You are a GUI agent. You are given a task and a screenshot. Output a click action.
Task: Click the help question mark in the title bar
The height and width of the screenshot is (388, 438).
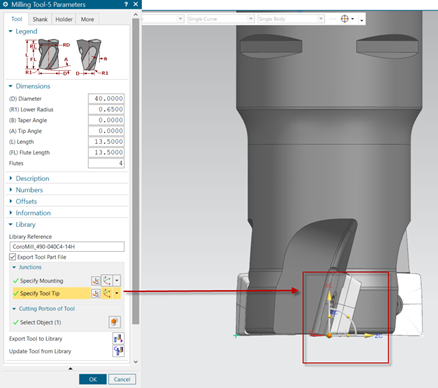pyautogui.click(x=126, y=4)
